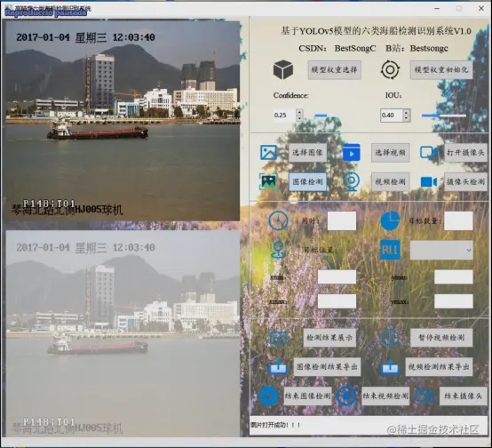Click the webcam icon beside 视频检测
This screenshot has height=448, width=492.
click(351, 181)
